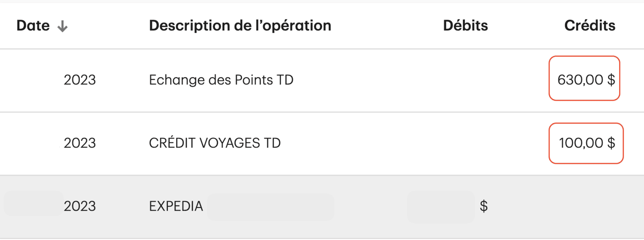The image size is (644, 240).
Task: Click the redacted description after EXPEDIA
Action: tap(270, 207)
